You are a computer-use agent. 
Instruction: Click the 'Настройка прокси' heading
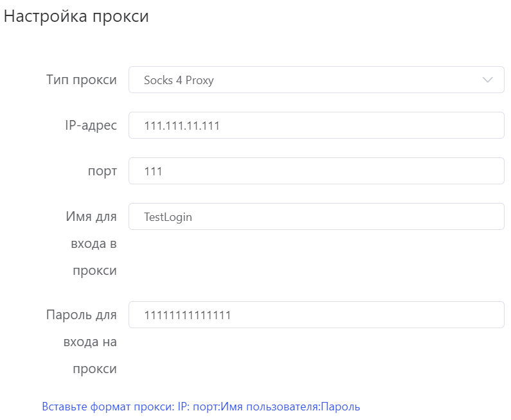76,17
